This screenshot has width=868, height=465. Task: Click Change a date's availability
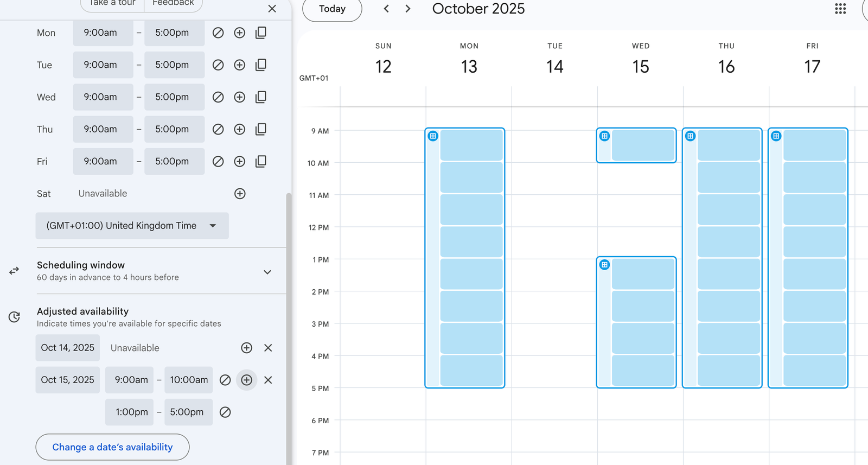(x=112, y=447)
